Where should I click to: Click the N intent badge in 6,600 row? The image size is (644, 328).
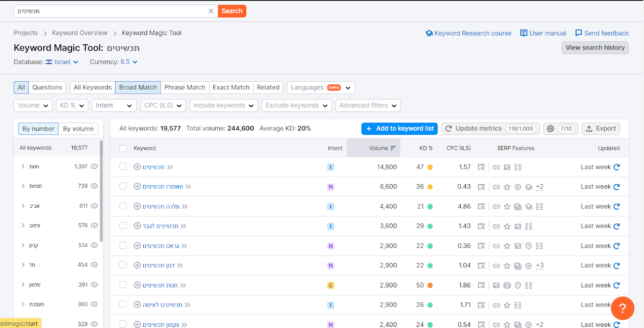(331, 187)
